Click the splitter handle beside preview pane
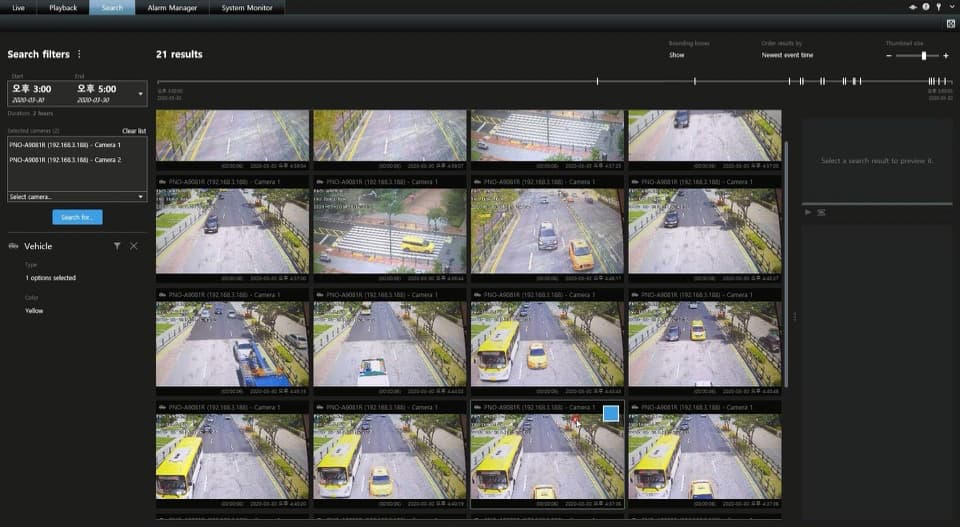The image size is (960, 527). pyautogui.click(x=795, y=316)
